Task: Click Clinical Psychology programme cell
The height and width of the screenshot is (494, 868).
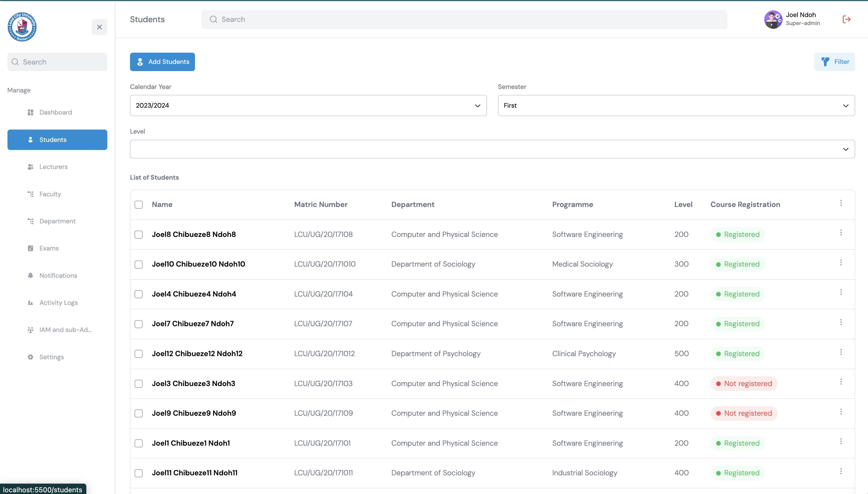Action: click(x=584, y=354)
